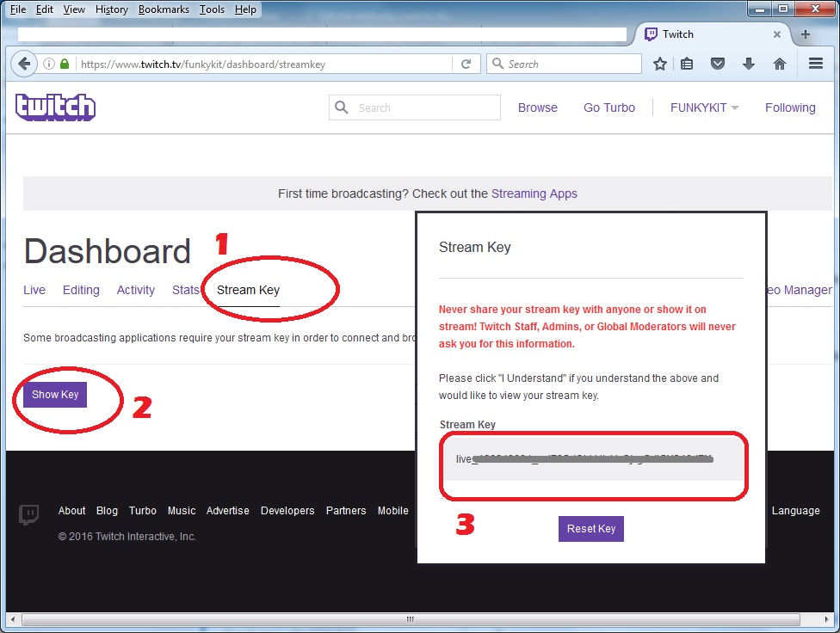The height and width of the screenshot is (633, 840).
Task: Click Browse in Twitch header
Action: point(537,108)
